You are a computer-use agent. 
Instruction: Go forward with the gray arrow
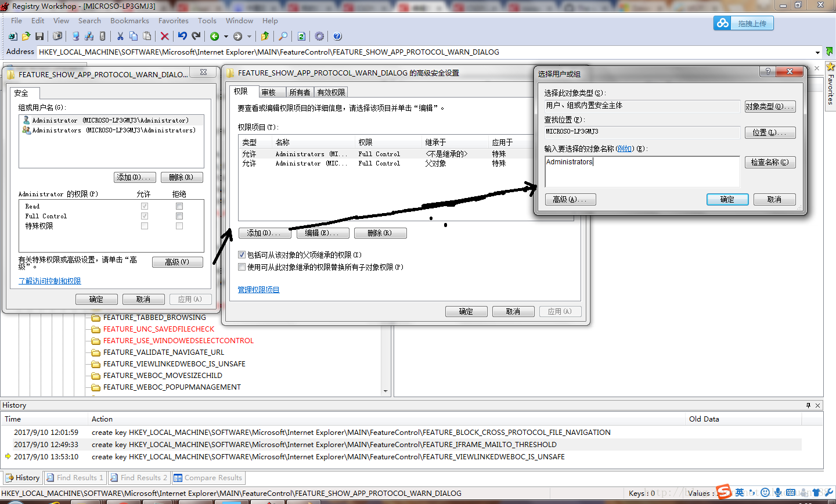pos(237,37)
